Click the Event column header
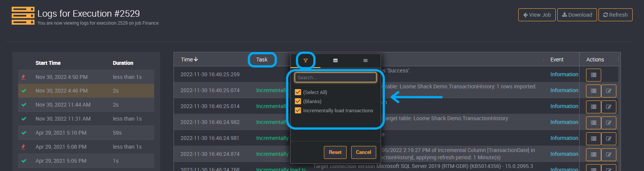Viewport: 644px width, 171px height. click(557, 60)
